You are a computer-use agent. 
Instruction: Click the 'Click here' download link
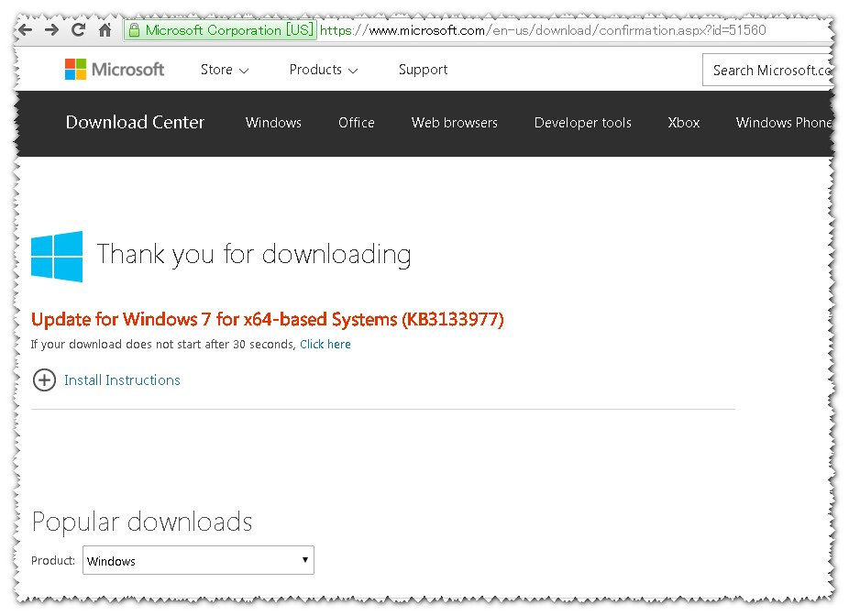coord(325,345)
